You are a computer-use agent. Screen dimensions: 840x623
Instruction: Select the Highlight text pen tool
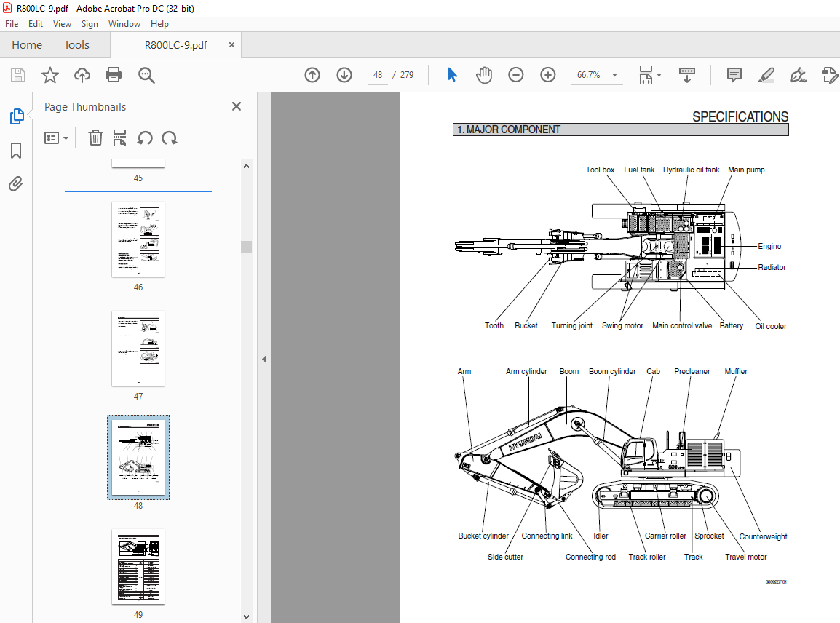pyautogui.click(x=766, y=75)
